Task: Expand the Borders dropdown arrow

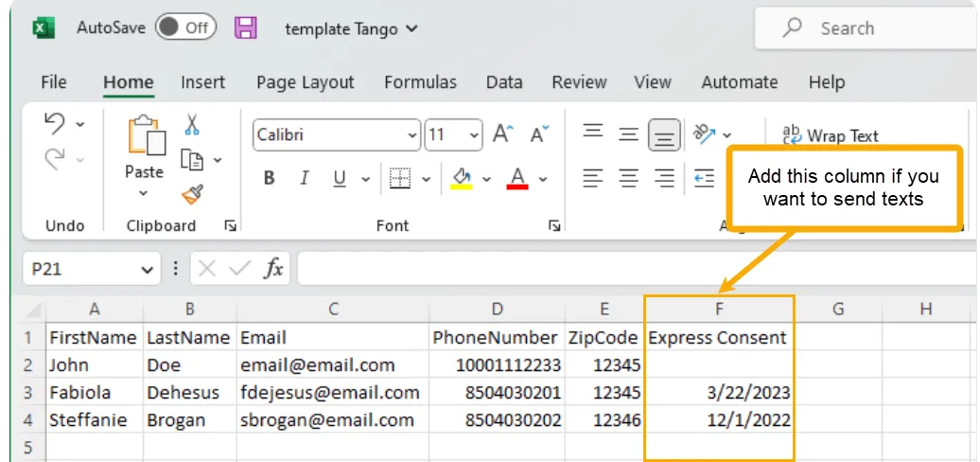Action: (427, 180)
